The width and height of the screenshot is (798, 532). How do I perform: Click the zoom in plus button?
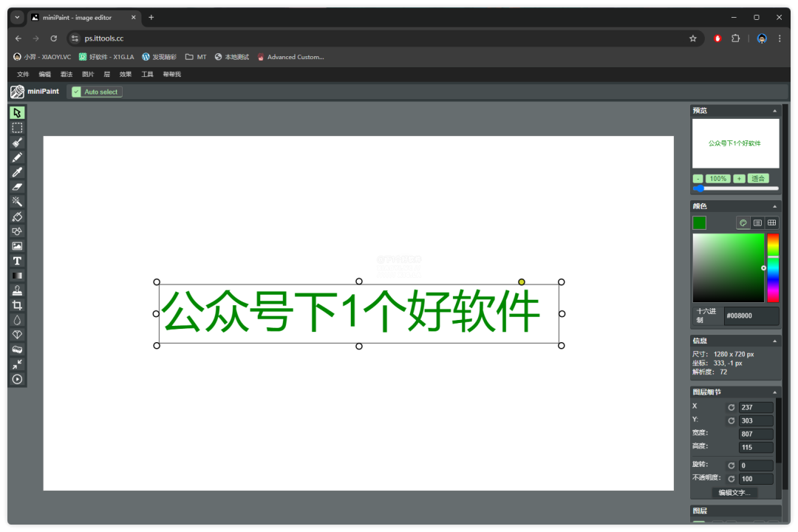[739, 179]
